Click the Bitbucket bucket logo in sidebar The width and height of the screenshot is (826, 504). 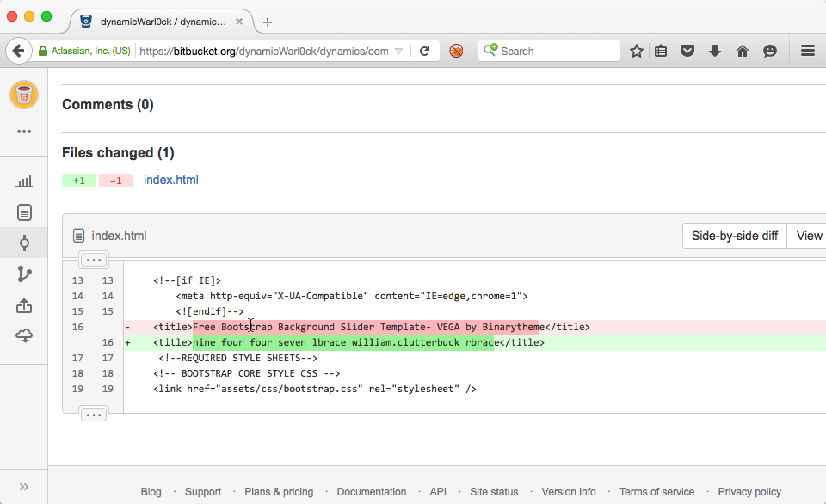[x=24, y=94]
